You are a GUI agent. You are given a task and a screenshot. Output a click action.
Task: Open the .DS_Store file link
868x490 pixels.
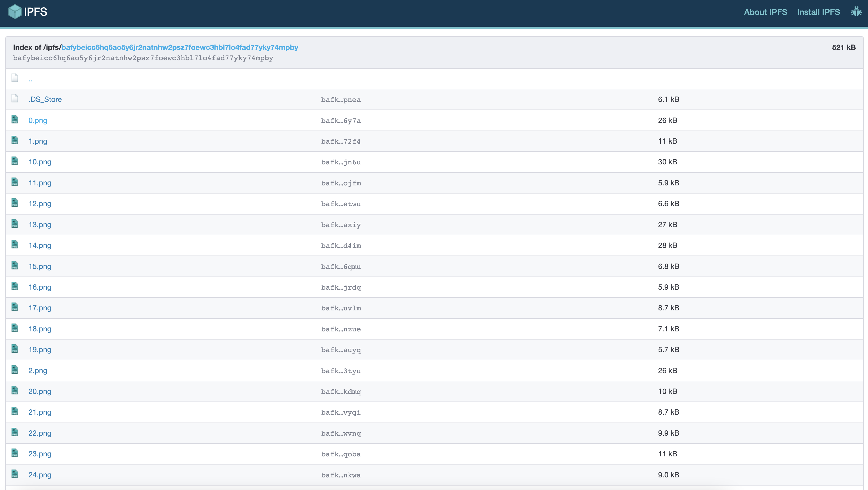point(45,100)
